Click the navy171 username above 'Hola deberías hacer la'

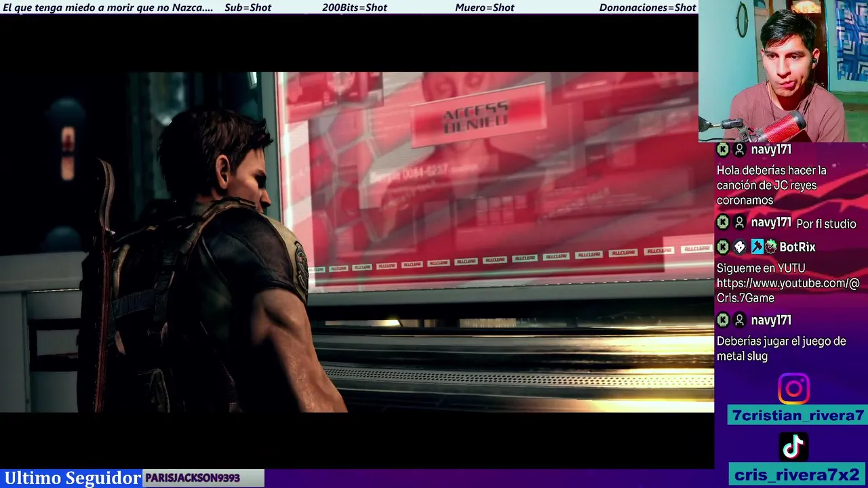[771, 150]
